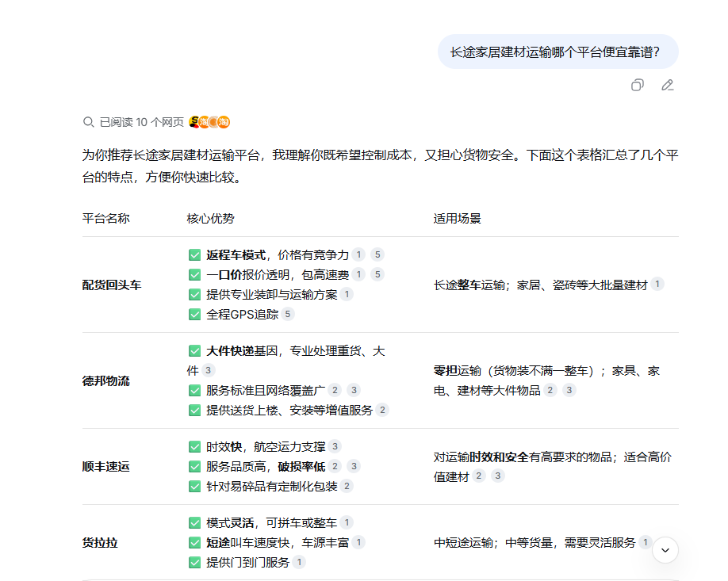Click the green check icon beside '一口价报价透明'

coord(194,275)
